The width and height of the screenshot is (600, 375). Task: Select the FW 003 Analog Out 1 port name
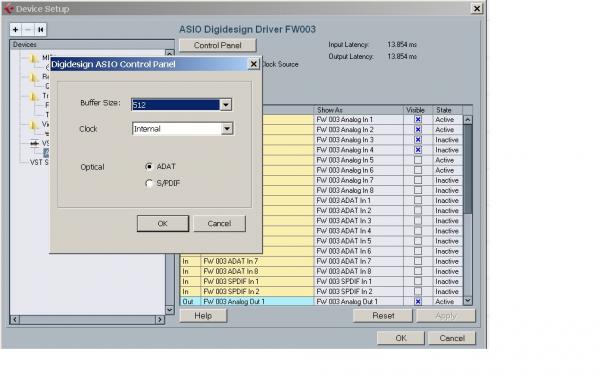[234, 302]
